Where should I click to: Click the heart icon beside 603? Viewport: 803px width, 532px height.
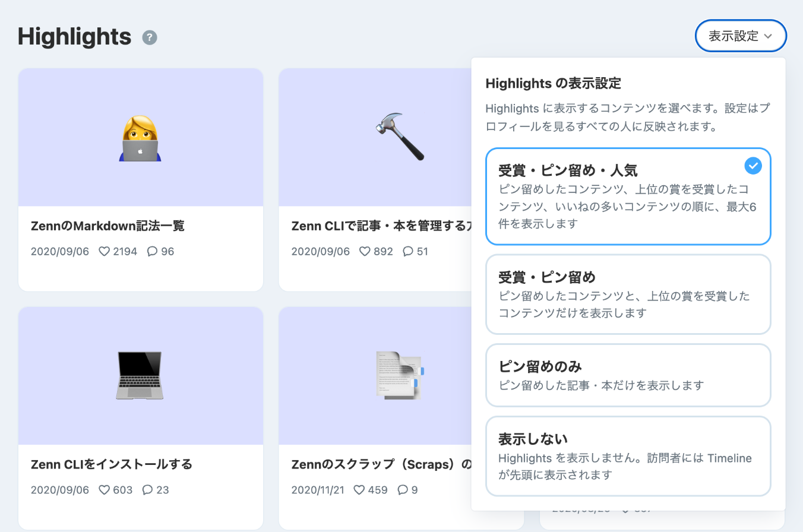coord(105,490)
